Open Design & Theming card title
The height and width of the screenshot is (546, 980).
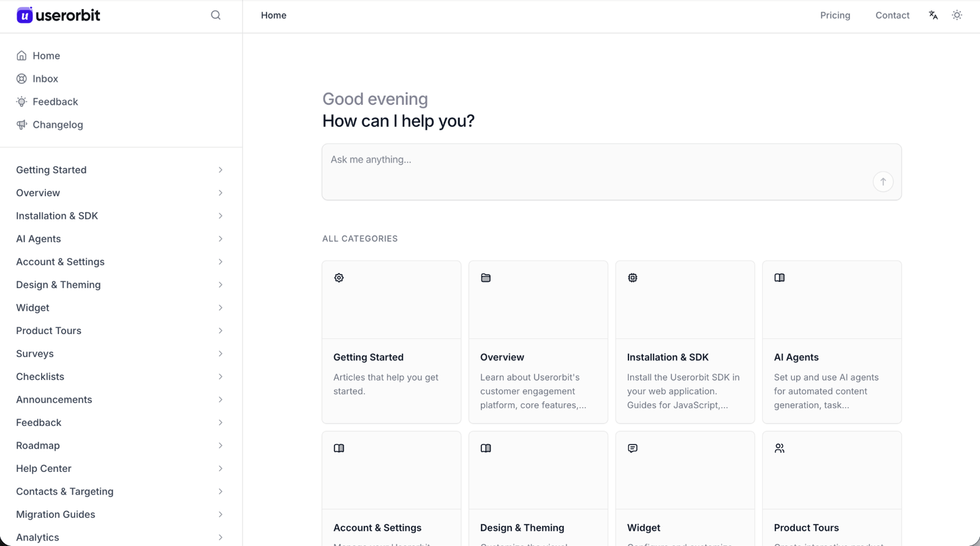coord(522,528)
